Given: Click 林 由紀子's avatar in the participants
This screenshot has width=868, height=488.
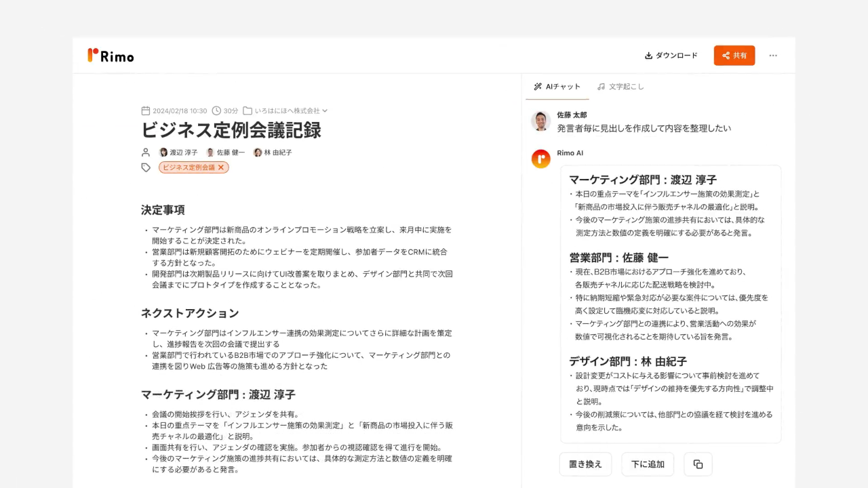Looking at the screenshot, I should (x=258, y=152).
